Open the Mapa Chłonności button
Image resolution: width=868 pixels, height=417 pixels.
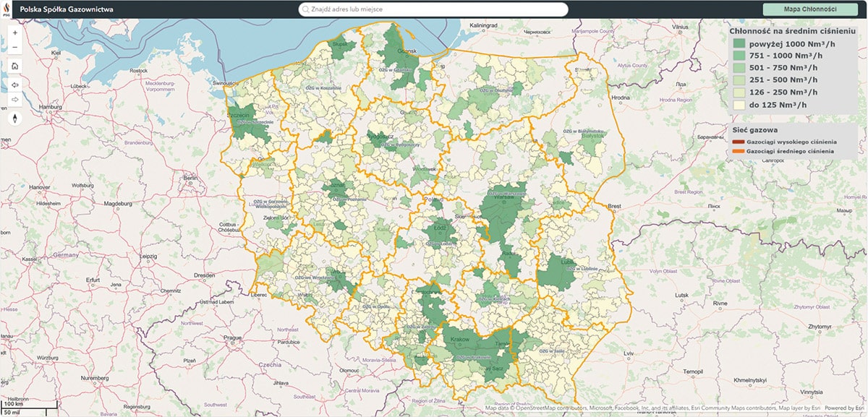[x=810, y=9]
